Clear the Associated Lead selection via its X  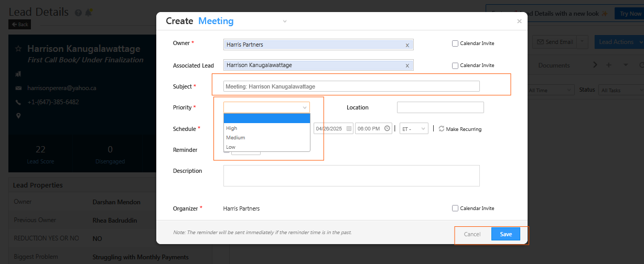click(x=407, y=66)
